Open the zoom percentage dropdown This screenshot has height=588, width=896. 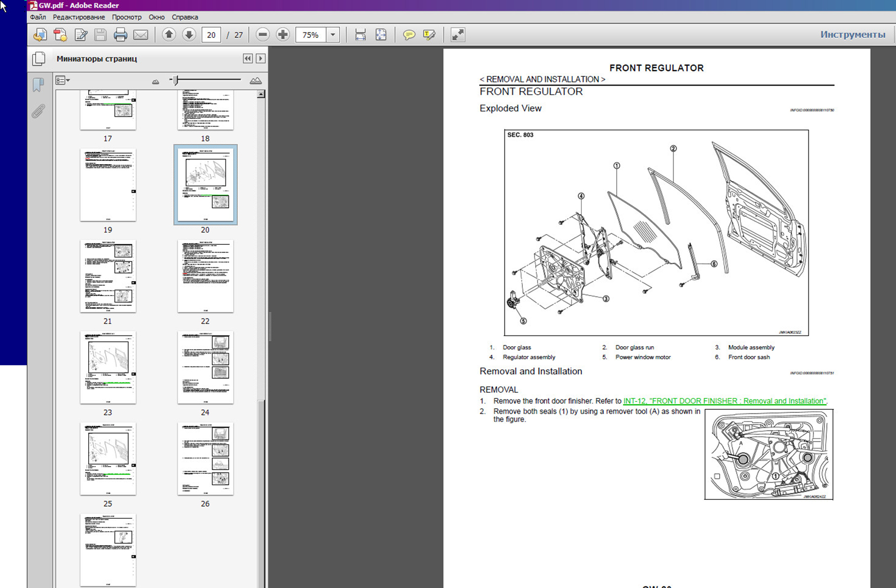(333, 35)
